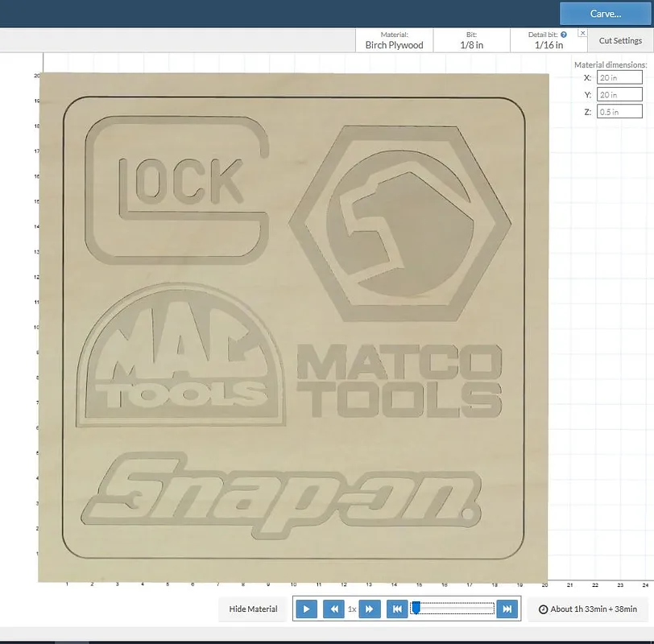Skip to the end of the simulation
Image resolution: width=654 pixels, height=644 pixels.
[507, 609]
